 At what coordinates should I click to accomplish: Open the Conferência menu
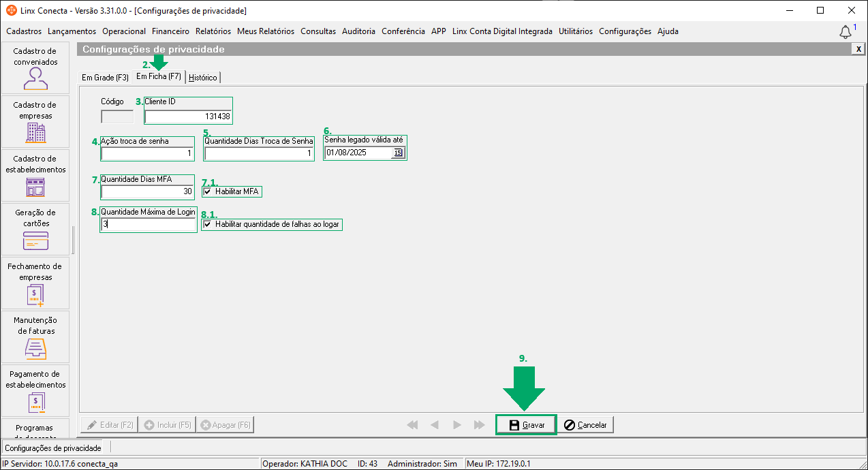(403, 31)
